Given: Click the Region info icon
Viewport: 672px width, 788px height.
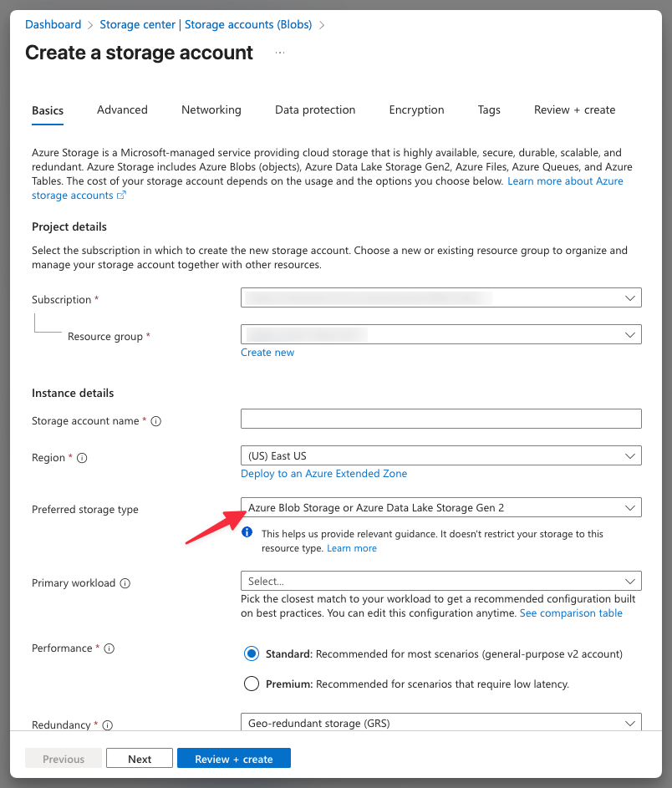Looking at the screenshot, I should 82,458.
